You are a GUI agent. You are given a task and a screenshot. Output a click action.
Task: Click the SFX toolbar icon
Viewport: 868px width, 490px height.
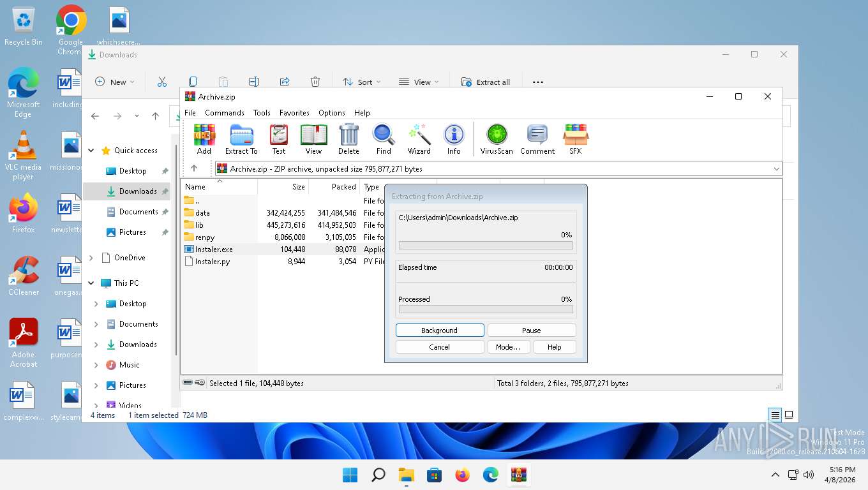[x=576, y=139]
